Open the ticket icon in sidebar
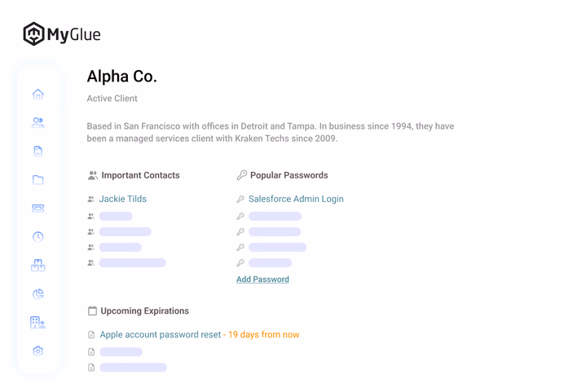Screen dimensions: 577x392 [x=38, y=209]
